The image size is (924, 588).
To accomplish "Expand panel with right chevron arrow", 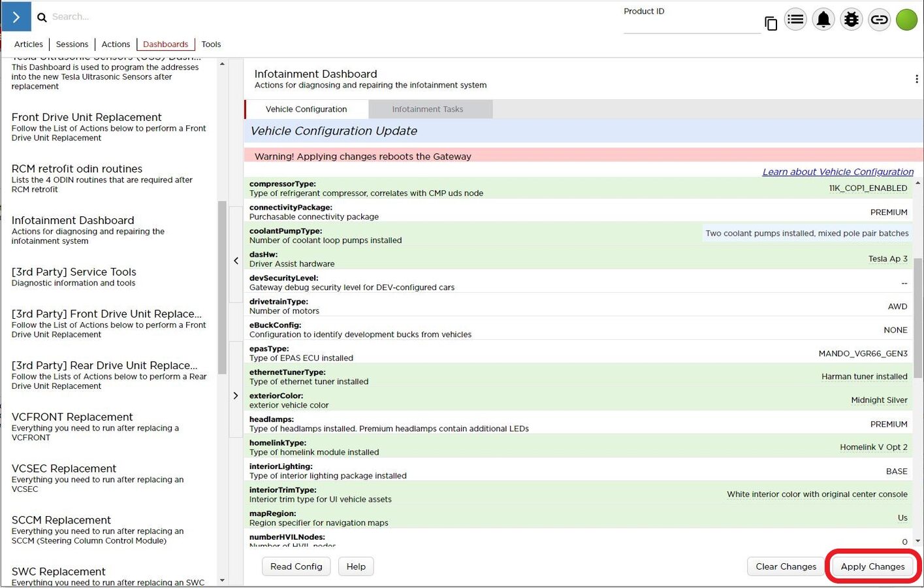I will 236,395.
